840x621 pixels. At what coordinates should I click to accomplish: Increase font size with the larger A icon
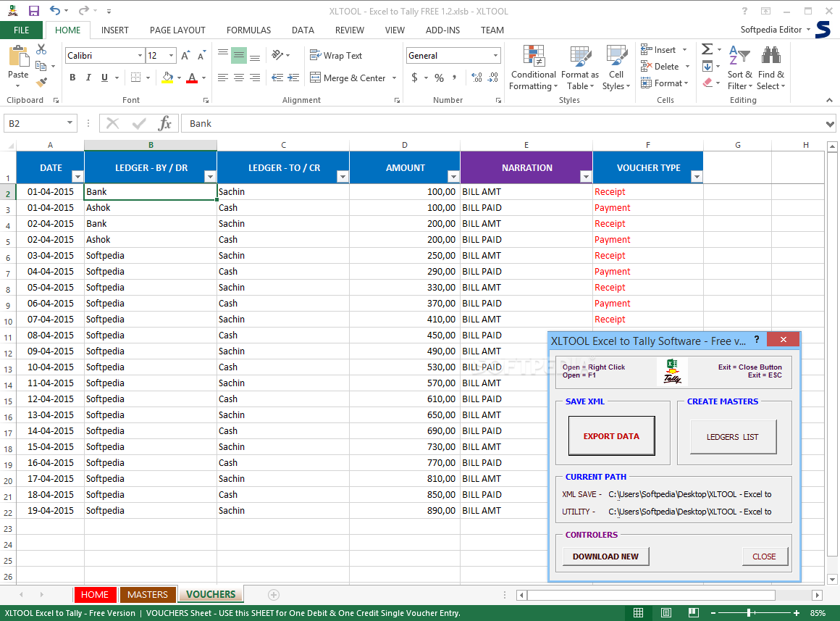click(185, 55)
